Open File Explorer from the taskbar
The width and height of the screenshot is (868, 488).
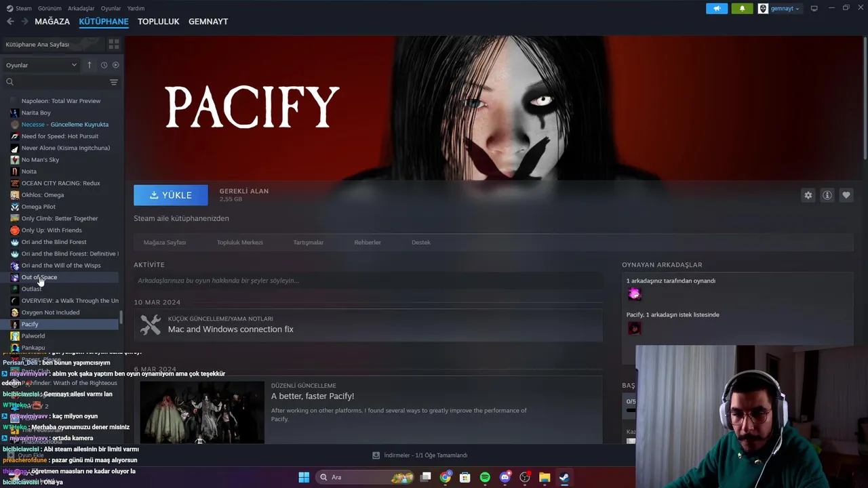pyautogui.click(x=545, y=477)
